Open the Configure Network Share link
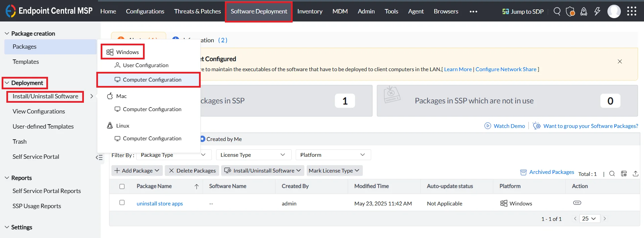This screenshot has height=238, width=644. [506, 69]
